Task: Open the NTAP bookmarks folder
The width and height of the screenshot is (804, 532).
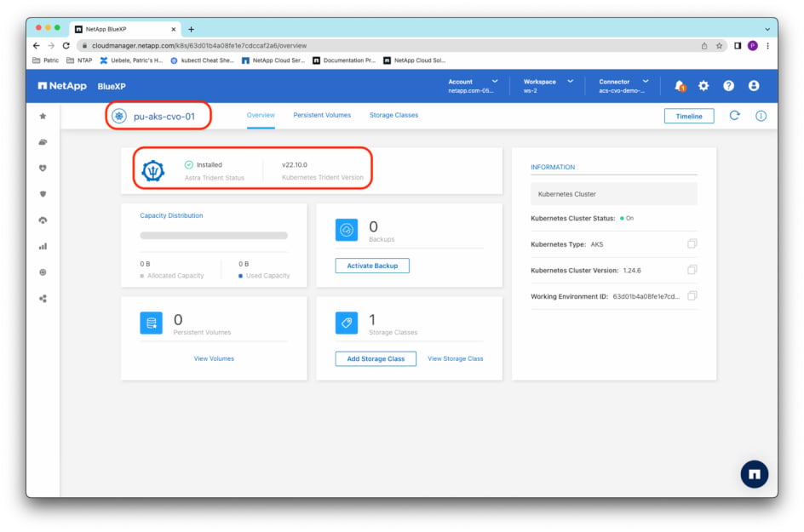Action: (79, 60)
